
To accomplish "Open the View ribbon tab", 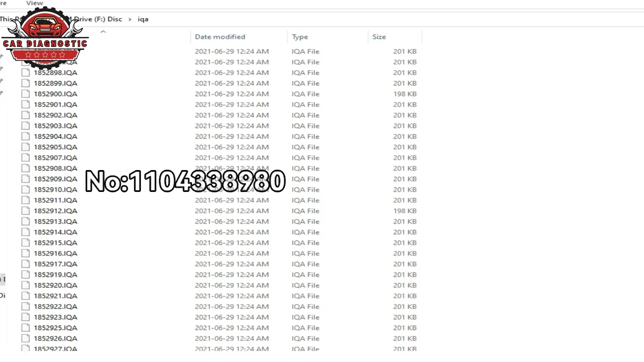I will (x=34, y=3).
